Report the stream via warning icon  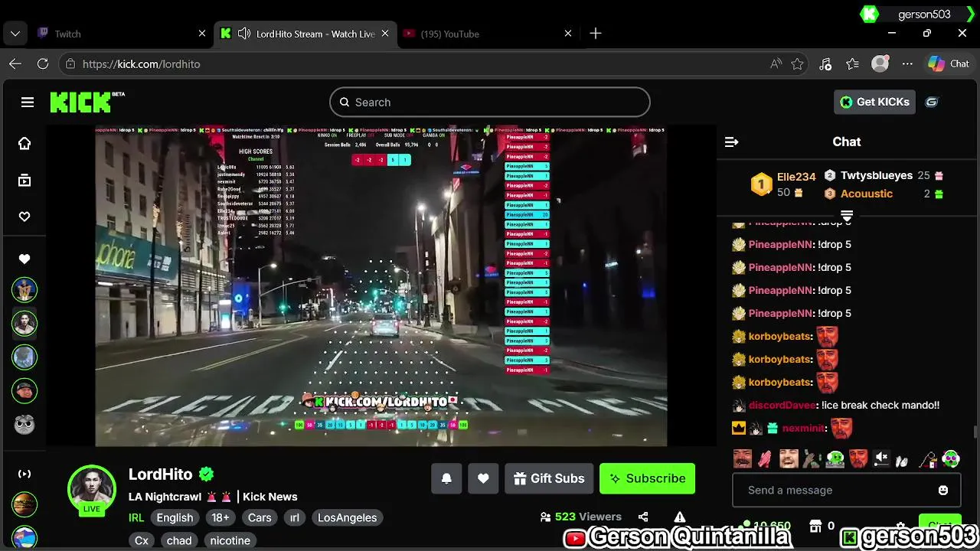tap(679, 517)
